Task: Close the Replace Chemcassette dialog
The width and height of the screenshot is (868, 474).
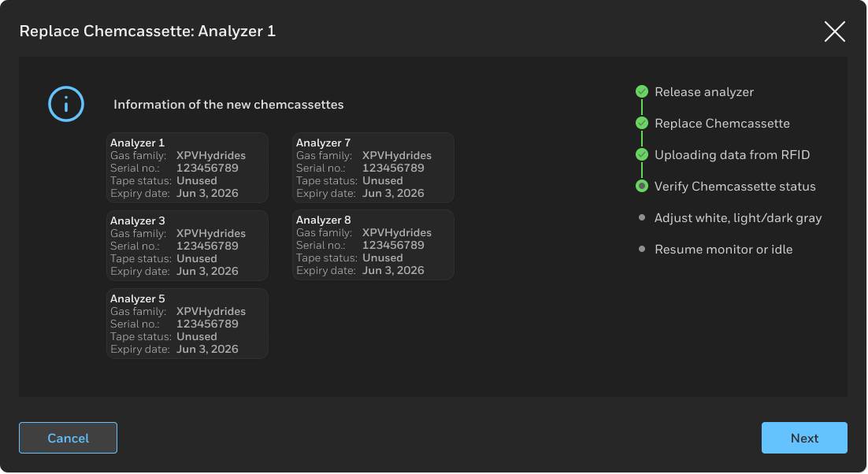Action: tap(834, 31)
